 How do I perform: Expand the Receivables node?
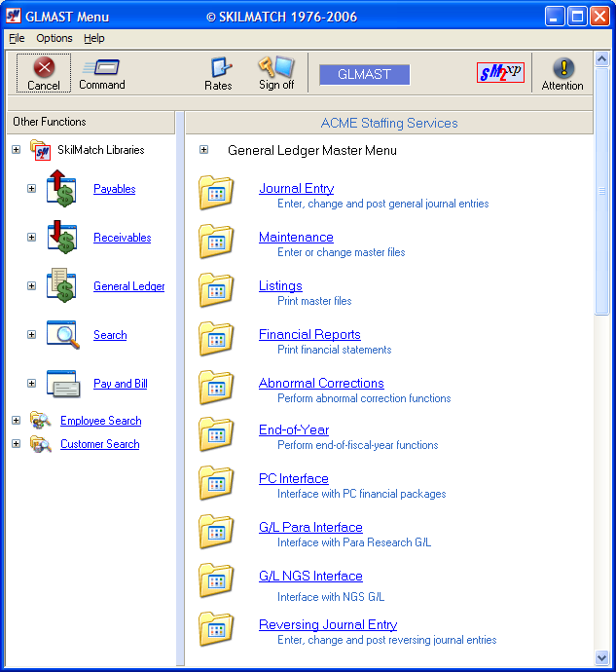[32, 237]
